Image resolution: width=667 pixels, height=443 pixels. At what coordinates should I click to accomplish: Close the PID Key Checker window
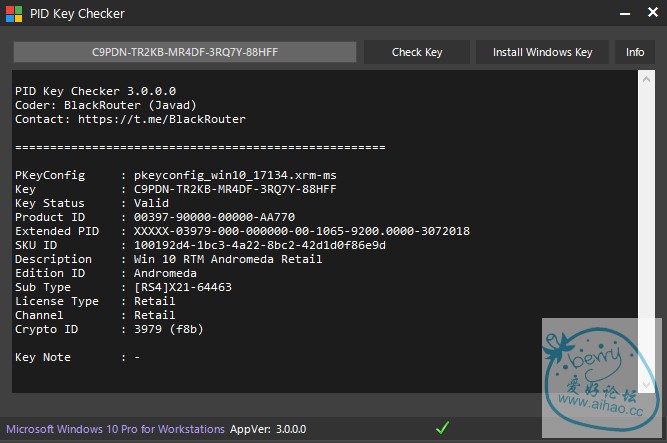[x=653, y=12]
